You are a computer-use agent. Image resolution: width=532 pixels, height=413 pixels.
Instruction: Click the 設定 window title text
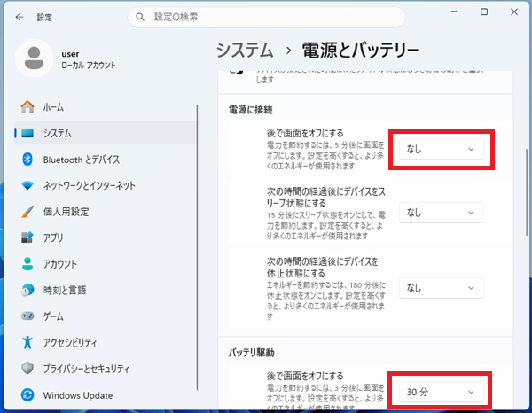44,18
